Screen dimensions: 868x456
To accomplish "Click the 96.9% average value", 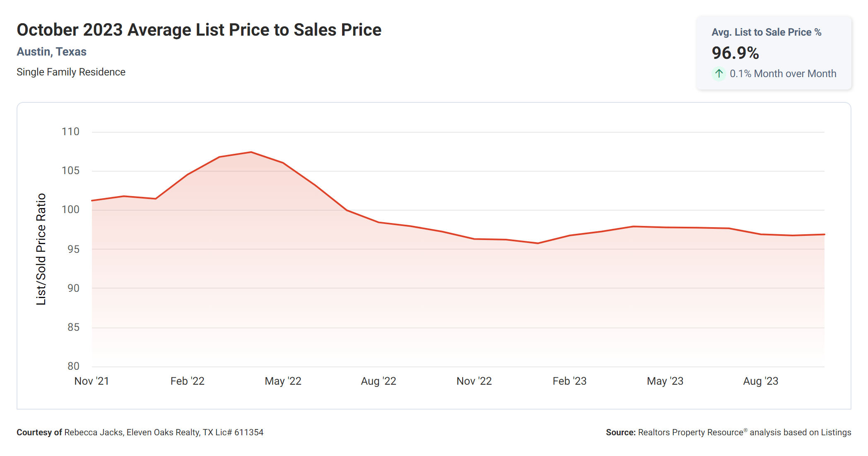I will click(735, 53).
